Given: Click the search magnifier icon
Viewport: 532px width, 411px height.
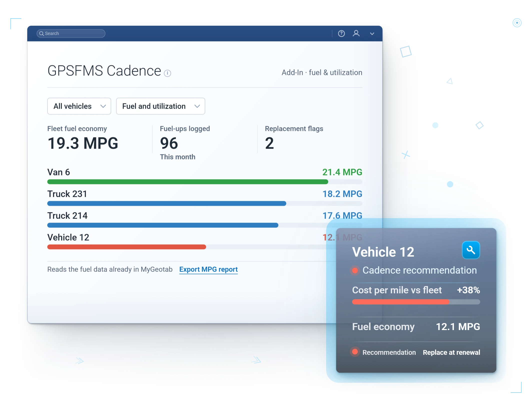Looking at the screenshot, I should [42, 33].
